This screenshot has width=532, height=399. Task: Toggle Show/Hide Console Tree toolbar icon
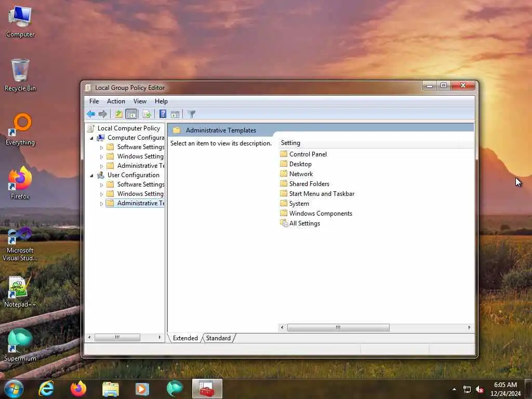[131, 114]
